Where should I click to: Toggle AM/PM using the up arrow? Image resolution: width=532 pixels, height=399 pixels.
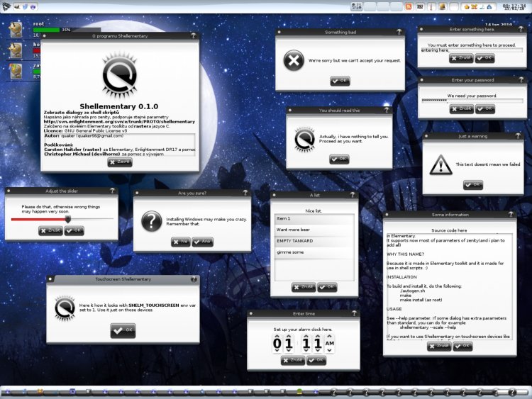pos(329,337)
